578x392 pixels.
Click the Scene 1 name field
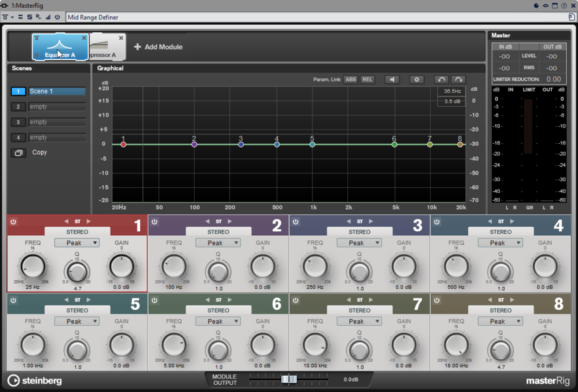57,91
